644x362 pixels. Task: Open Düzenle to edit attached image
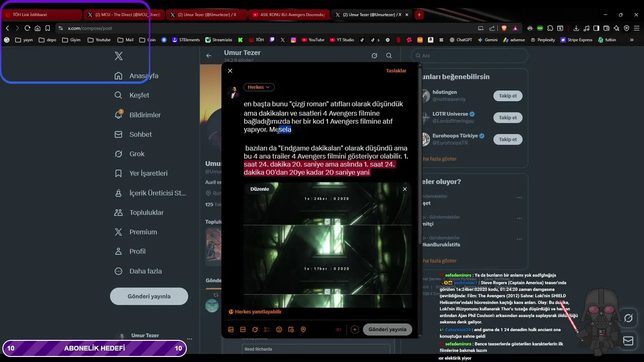(x=260, y=189)
